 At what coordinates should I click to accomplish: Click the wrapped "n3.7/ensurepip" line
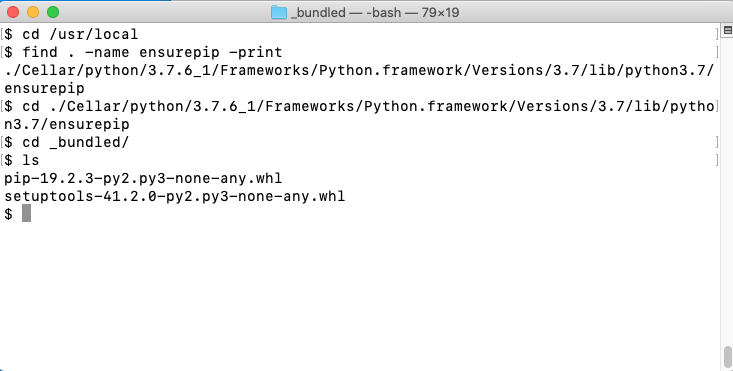coord(67,124)
